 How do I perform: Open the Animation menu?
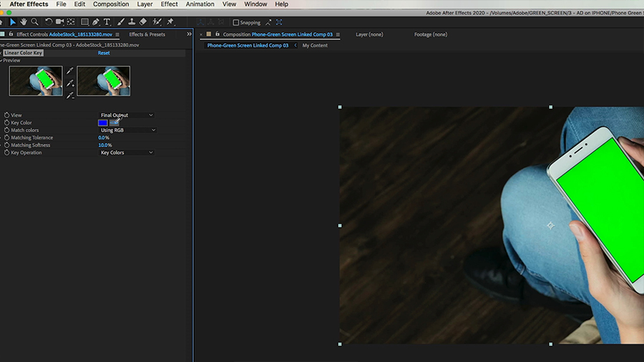(200, 4)
